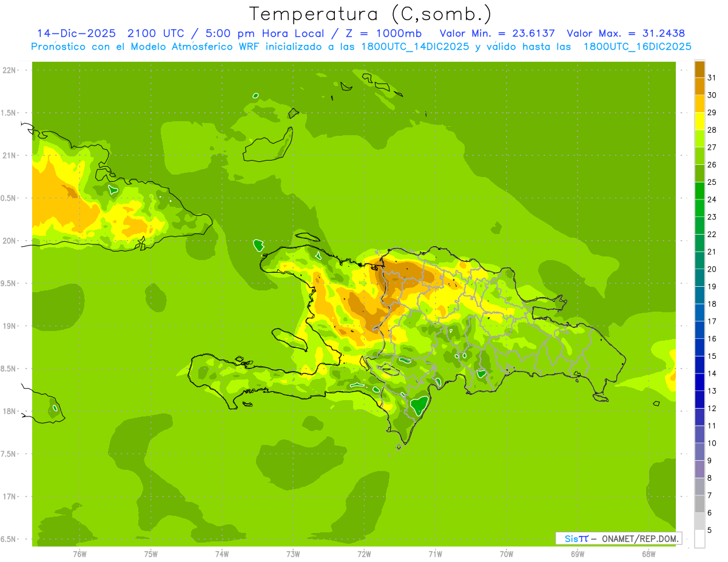This screenshot has width=728, height=562.
Task: Click the 'Valor Min. = 23.6137' readout
Action: pos(497,33)
